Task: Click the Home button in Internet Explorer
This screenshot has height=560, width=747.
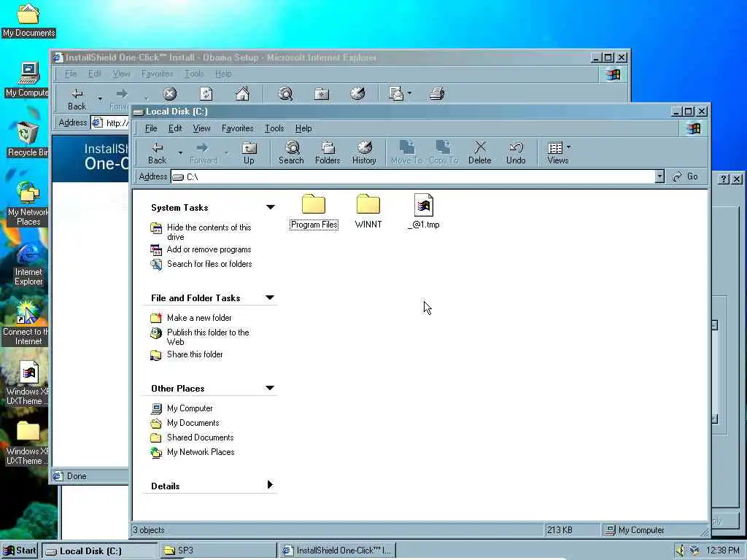Action: click(242, 94)
